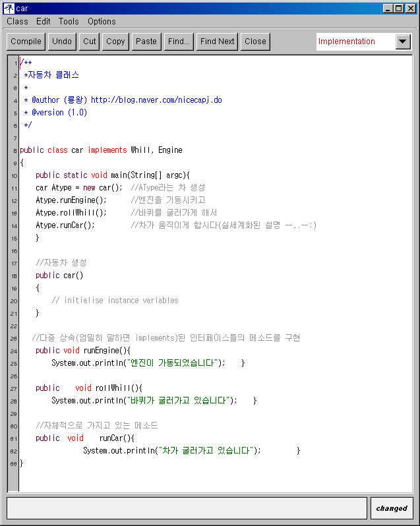Click the blog.naver.com URL in author comment
420x526 pixels.
coord(156,100)
